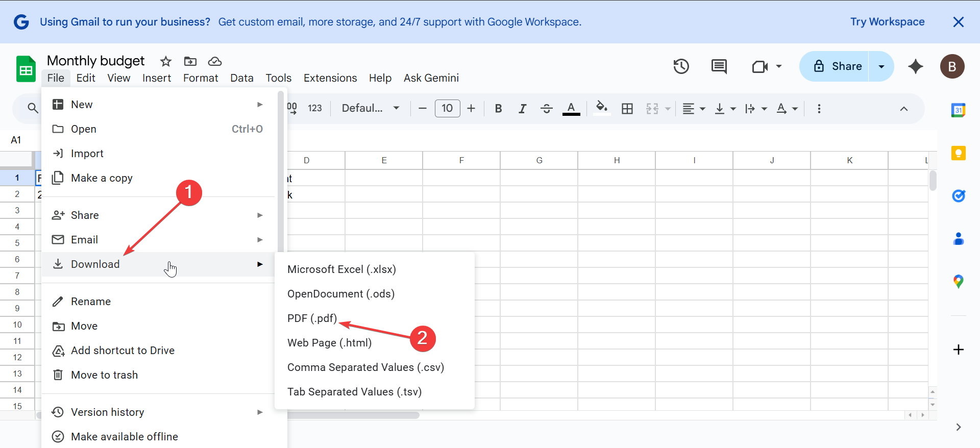
Task: Open version history clock icon
Action: click(681, 66)
